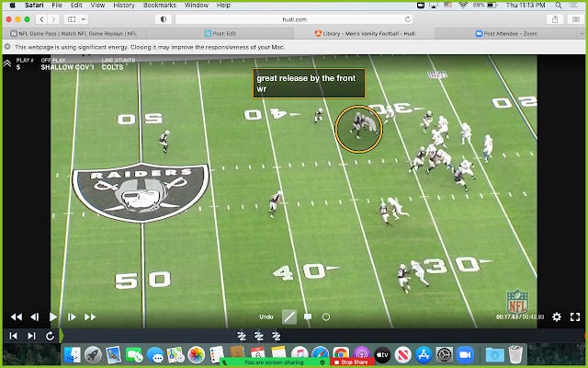
Task: Restart the clip with replay icon
Action: [50, 336]
